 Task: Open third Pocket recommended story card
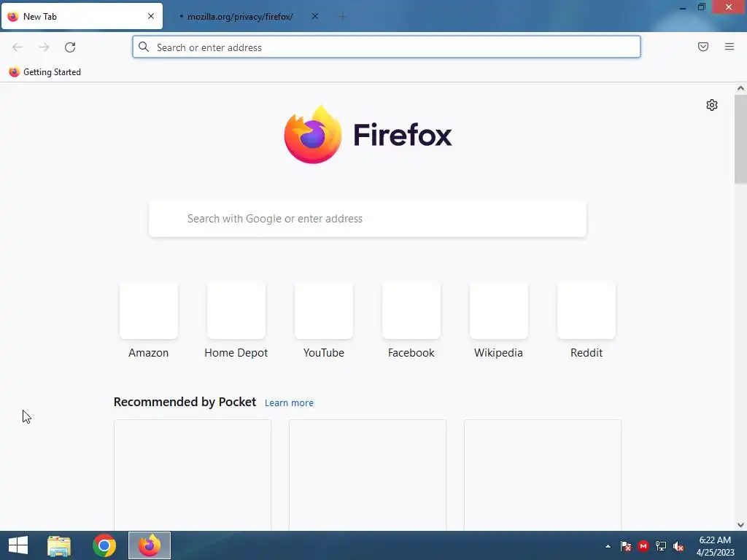543,475
